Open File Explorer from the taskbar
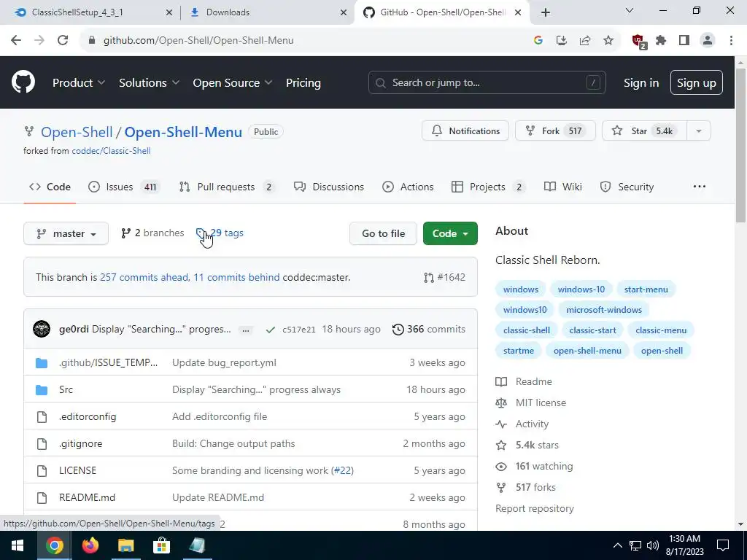 125,545
